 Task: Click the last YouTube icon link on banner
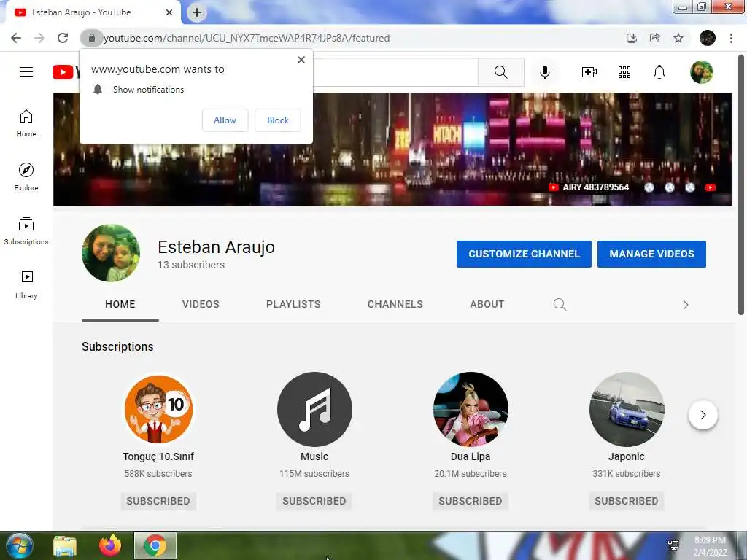(x=711, y=187)
